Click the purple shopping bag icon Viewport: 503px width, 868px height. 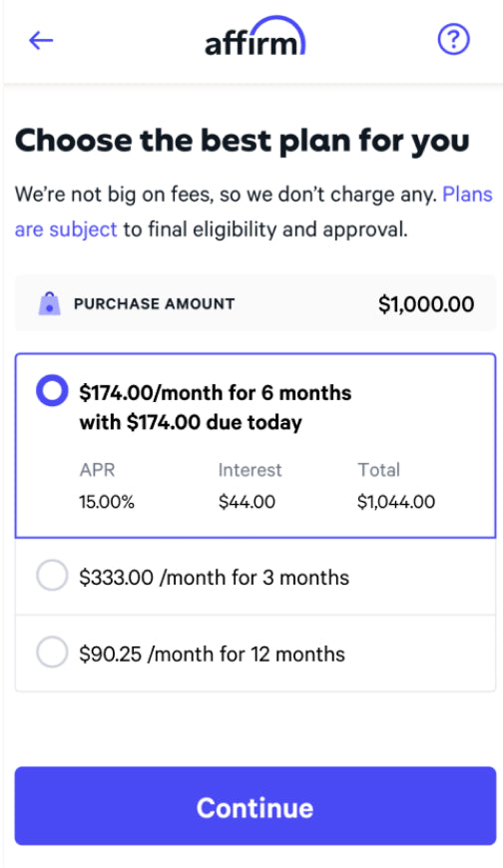(49, 303)
